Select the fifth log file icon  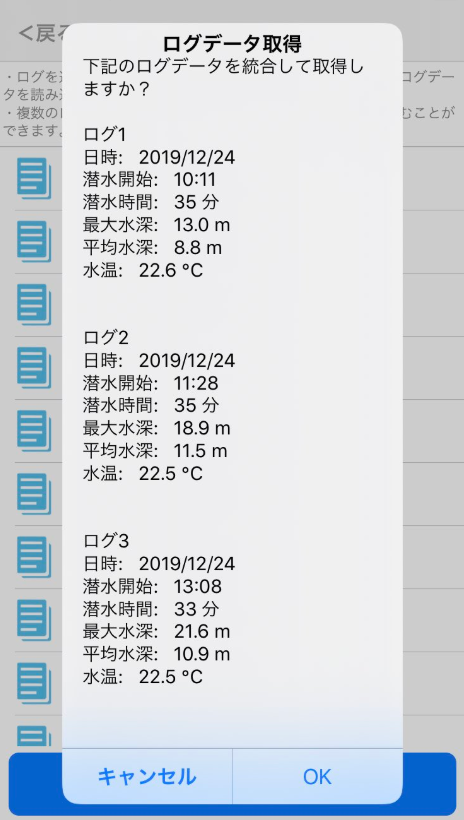tap(34, 431)
